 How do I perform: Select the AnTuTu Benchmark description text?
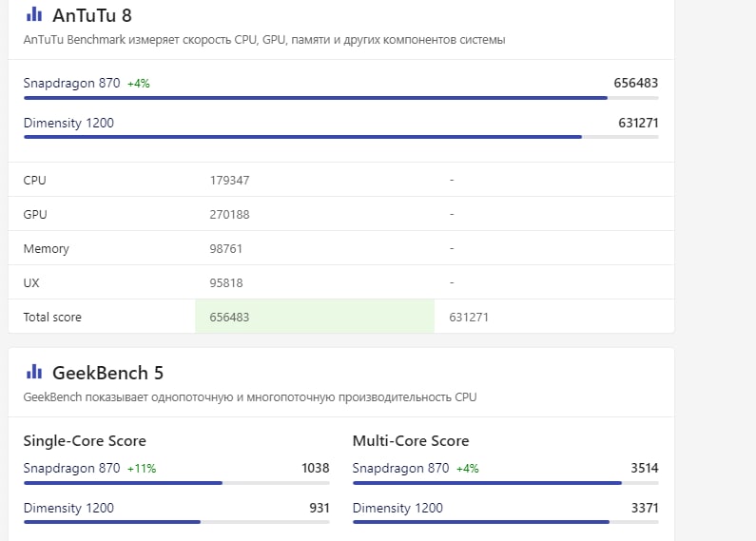pyautogui.click(x=264, y=40)
